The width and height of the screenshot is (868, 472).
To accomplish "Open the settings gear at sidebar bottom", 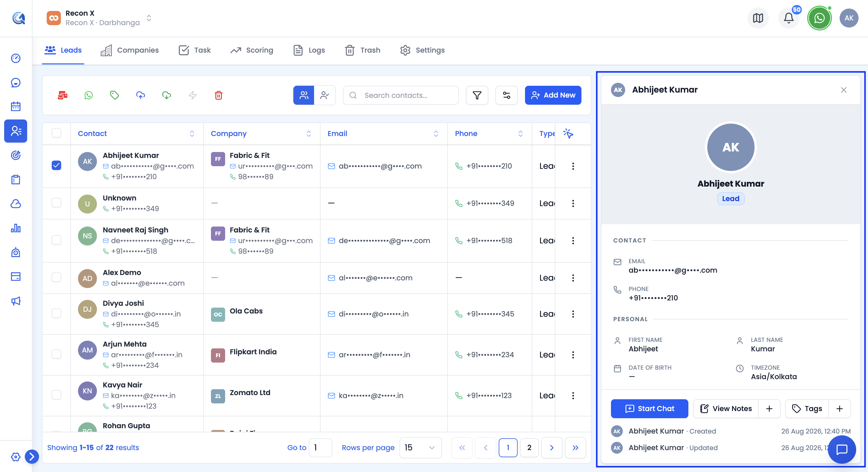I will (x=15, y=457).
